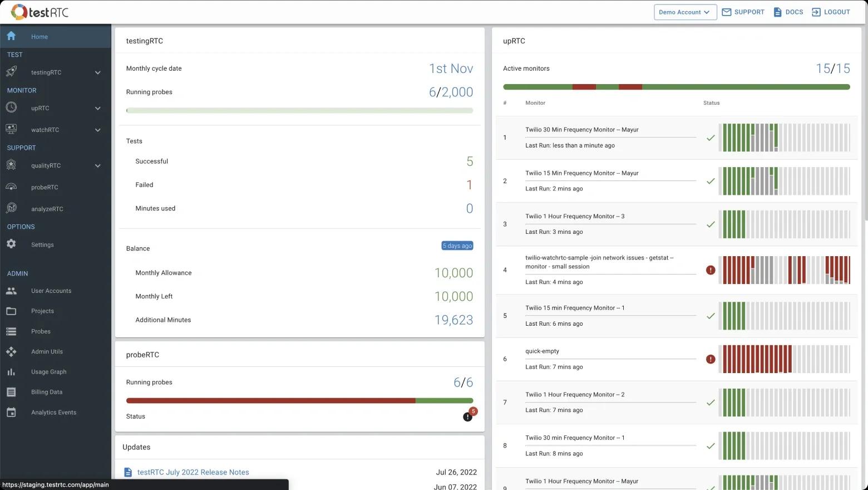The image size is (868, 490).
Task: Expand the upRTC sidebar section
Action: tap(97, 108)
